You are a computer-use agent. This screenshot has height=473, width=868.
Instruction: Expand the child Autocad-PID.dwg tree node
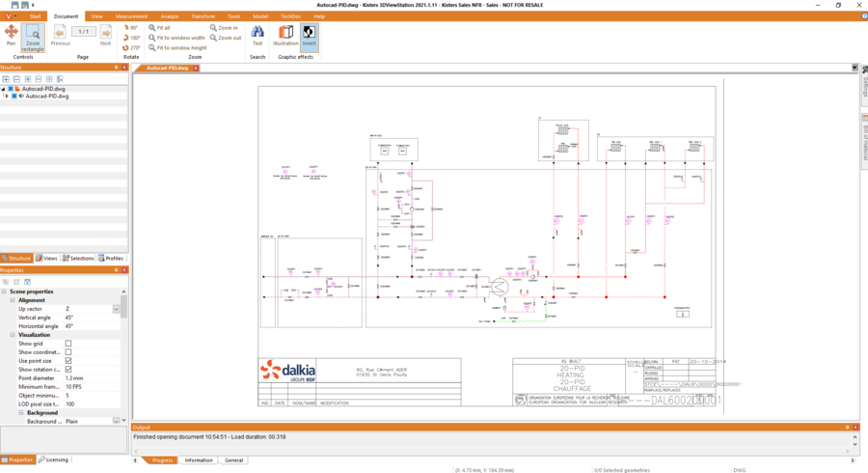pyautogui.click(x=7, y=96)
